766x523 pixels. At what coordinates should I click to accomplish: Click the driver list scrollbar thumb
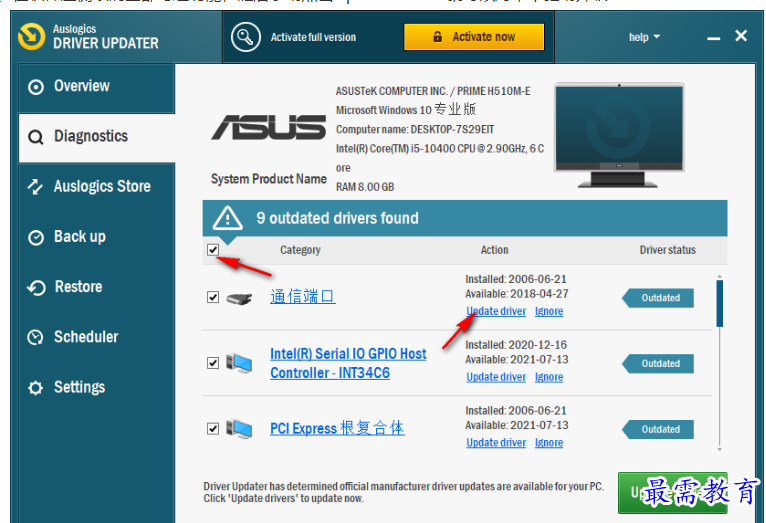pyautogui.click(x=720, y=303)
